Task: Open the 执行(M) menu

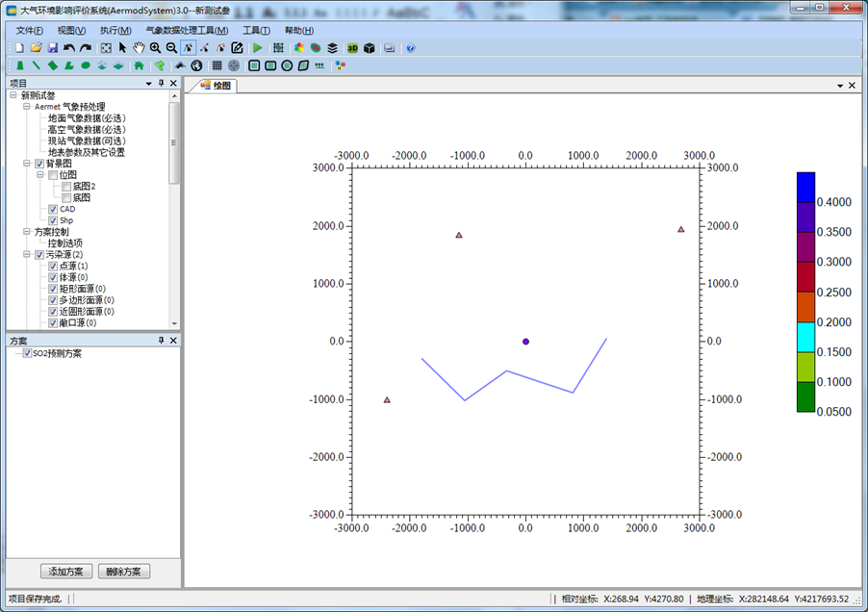Action: [x=115, y=30]
